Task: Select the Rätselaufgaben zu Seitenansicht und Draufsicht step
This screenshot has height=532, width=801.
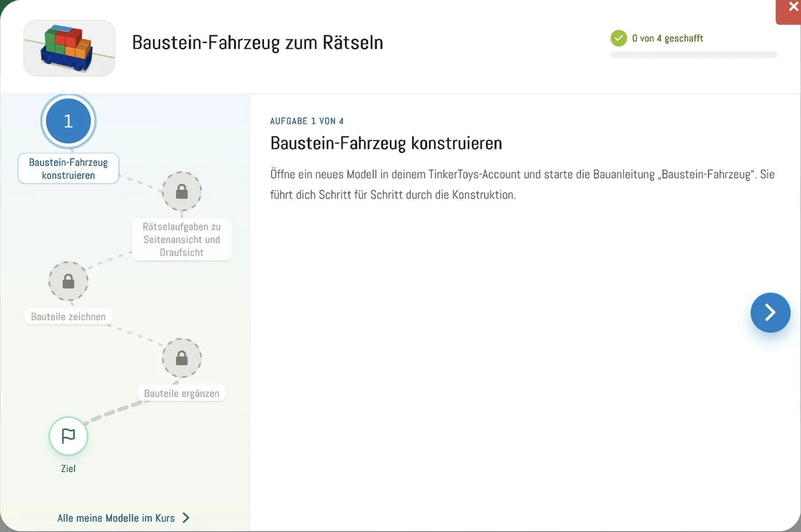Action: pos(182,240)
